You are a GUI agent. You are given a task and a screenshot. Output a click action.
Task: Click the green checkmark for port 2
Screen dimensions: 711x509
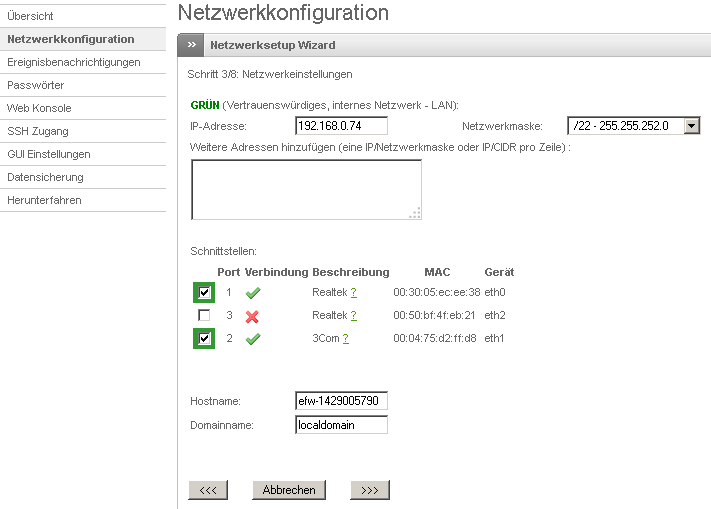click(253, 339)
